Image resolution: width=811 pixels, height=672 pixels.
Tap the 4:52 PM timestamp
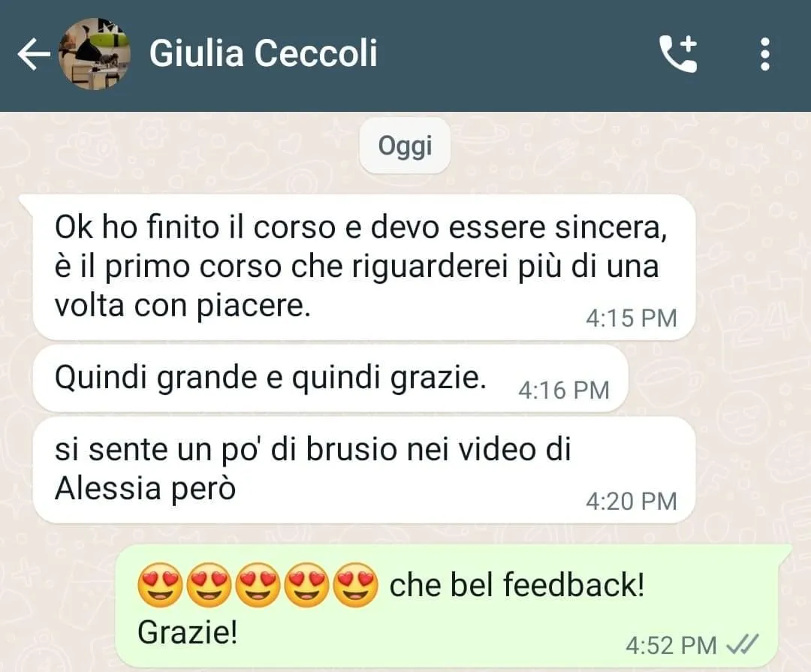click(x=671, y=645)
